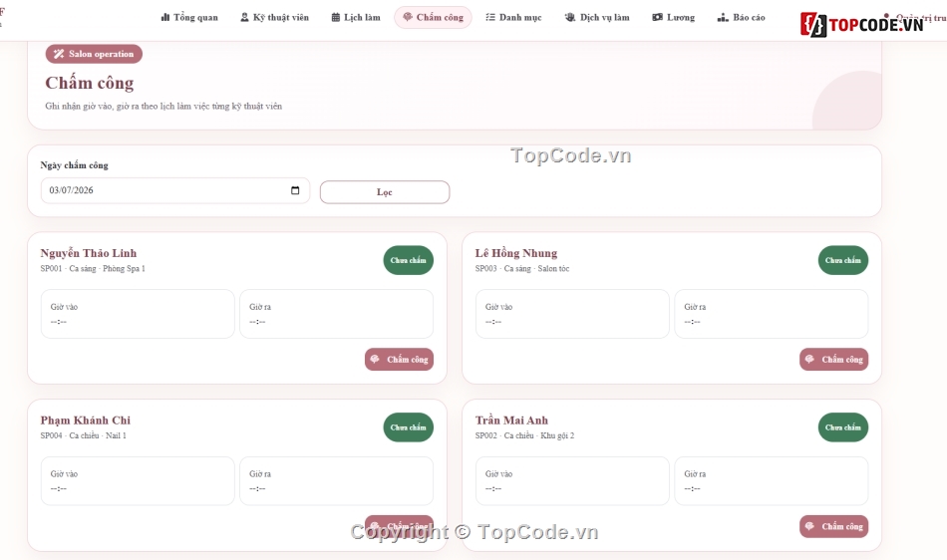Click the Báo cáo chart icon
The height and width of the screenshot is (560, 947).
tap(723, 18)
